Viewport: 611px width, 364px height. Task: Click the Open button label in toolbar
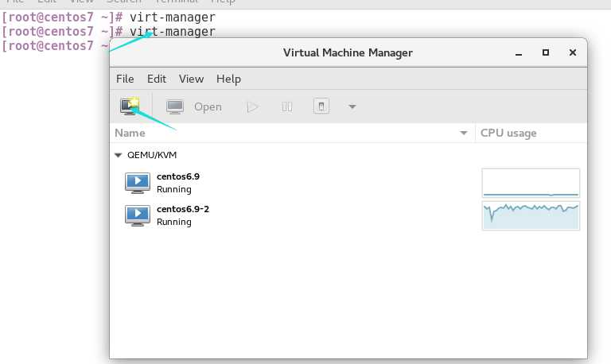tap(208, 107)
